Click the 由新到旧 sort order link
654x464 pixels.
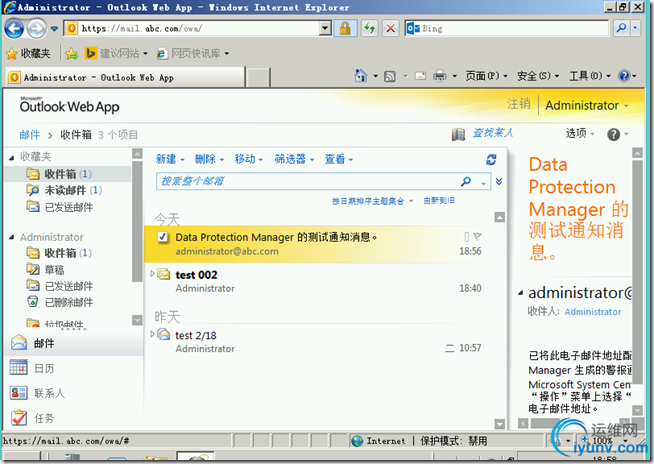pyautogui.click(x=439, y=201)
